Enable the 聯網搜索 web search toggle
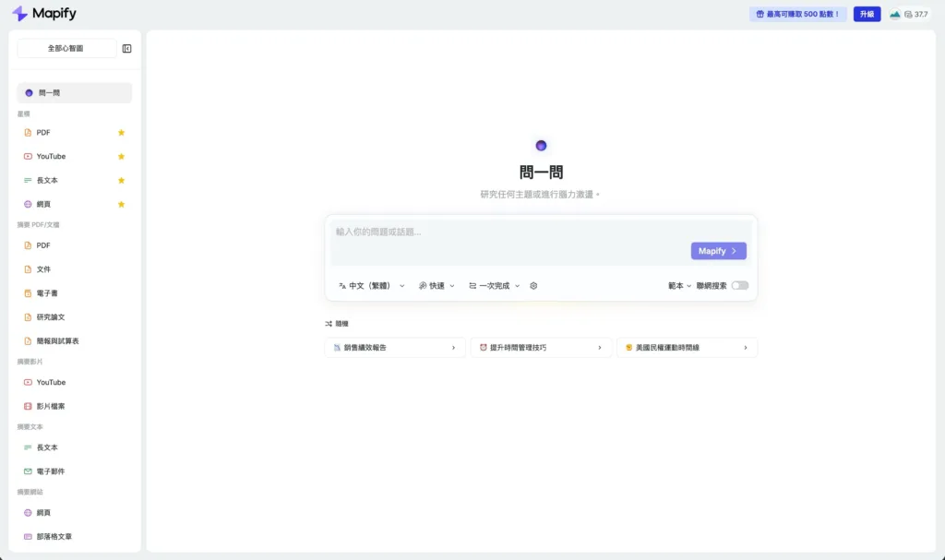The height and width of the screenshot is (560, 945). (x=739, y=286)
